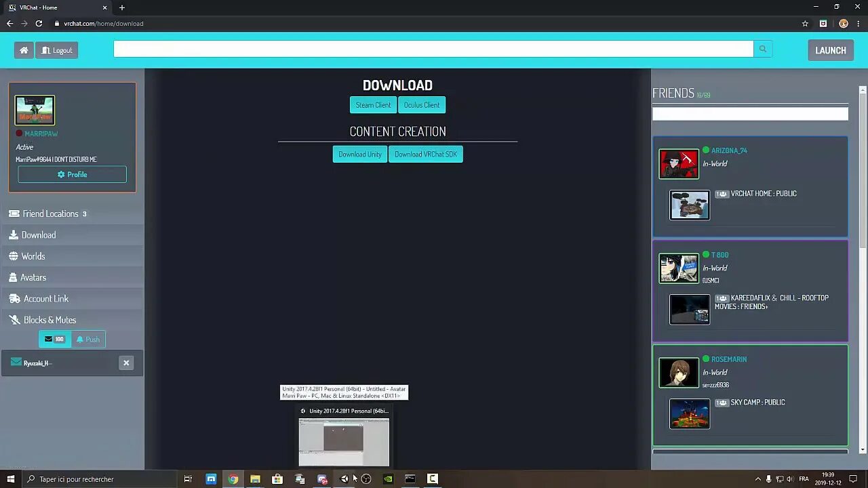Open ARIZONA_74 friend avatar thumbnail
This screenshot has height=488, width=868.
tap(679, 164)
